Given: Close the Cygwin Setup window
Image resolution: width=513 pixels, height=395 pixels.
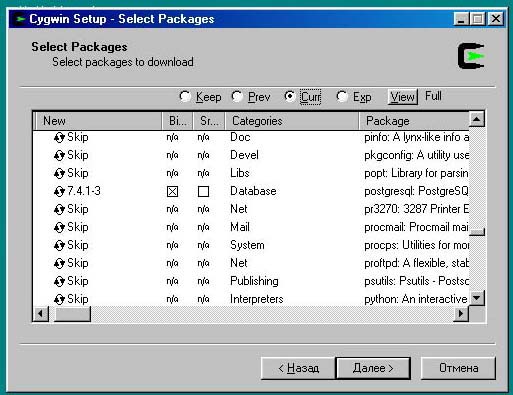Looking at the screenshot, I should [x=496, y=19].
